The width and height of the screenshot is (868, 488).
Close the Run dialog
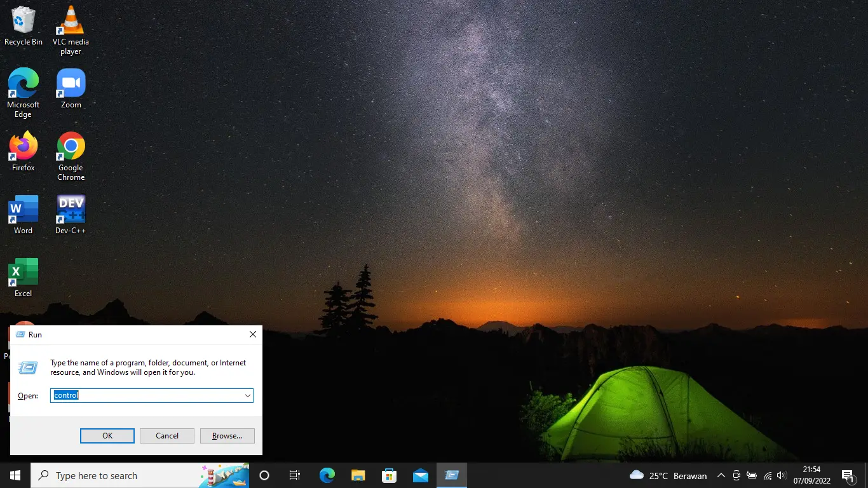click(x=253, y=334)
